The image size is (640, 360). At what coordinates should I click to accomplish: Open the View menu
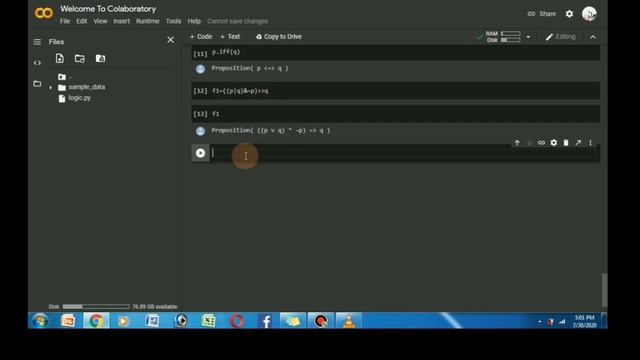tap(100, 21)
